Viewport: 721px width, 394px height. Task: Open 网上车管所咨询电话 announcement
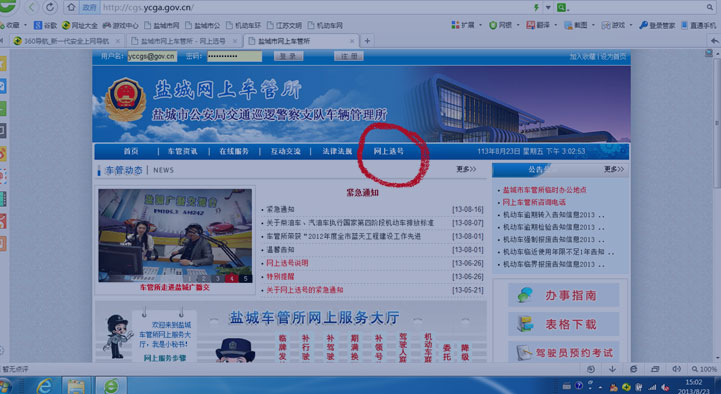click(x=534, y=202)
